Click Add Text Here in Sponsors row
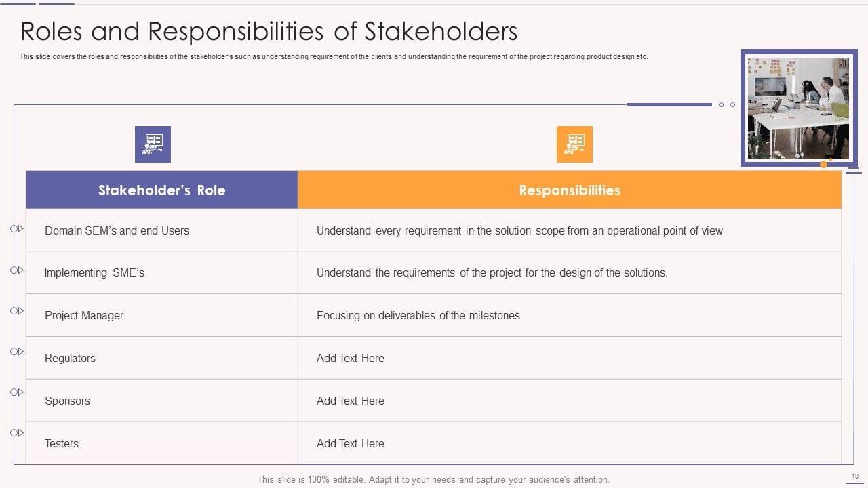Screen dimensions: 868x488 coord(351,401)
